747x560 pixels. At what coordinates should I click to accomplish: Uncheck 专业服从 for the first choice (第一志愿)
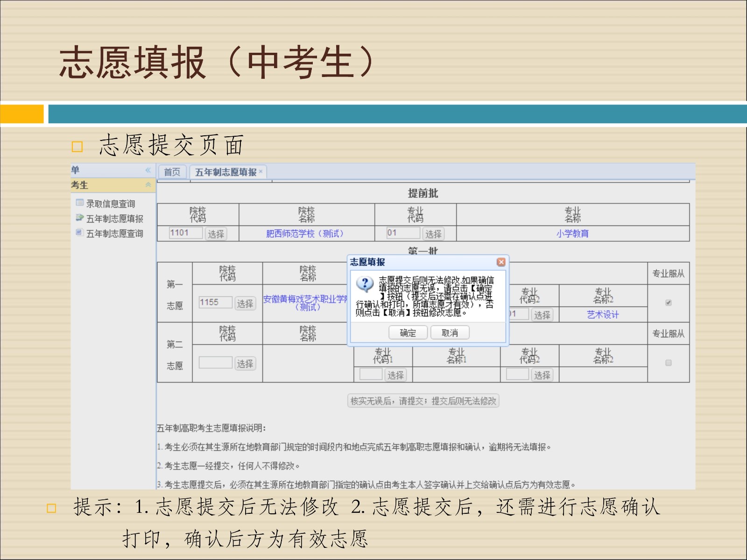click(x=668, y=303)
